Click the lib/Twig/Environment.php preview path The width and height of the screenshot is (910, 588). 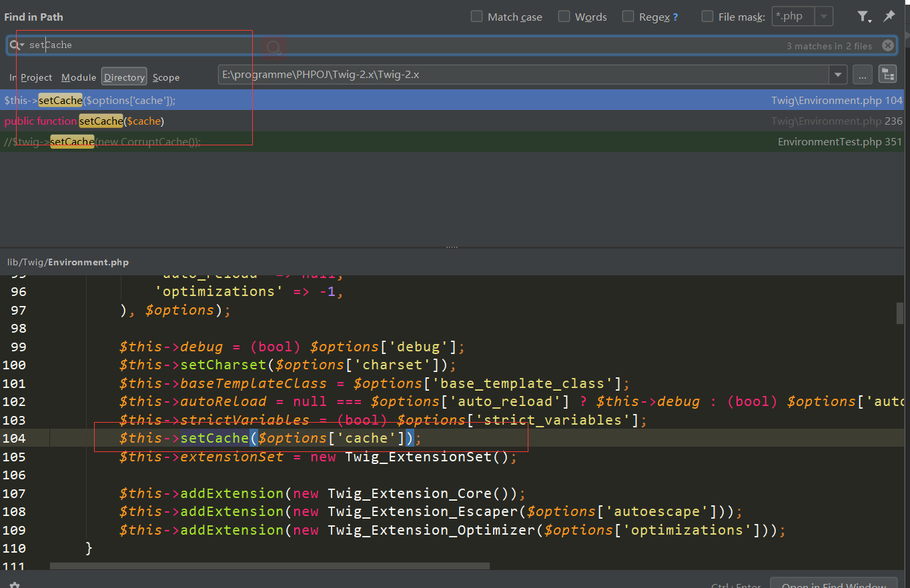68,262
